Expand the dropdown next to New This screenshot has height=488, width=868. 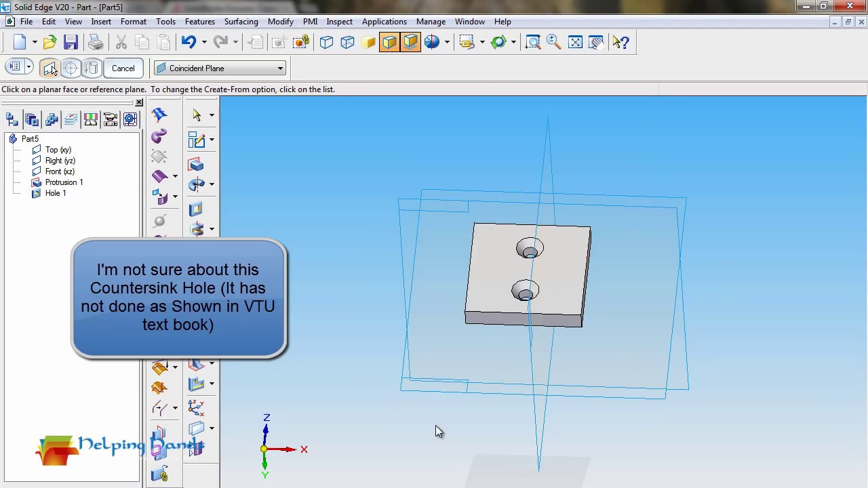[34, 42]
